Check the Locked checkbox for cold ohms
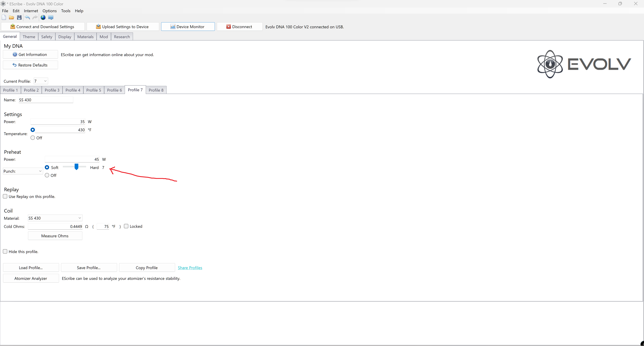Screen dimensions: 644x346 pos(126,226)
